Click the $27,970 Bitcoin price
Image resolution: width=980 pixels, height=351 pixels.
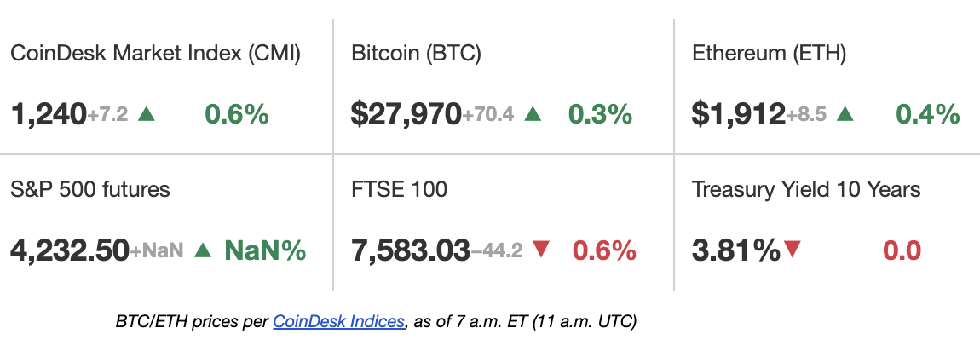[406, 114]
